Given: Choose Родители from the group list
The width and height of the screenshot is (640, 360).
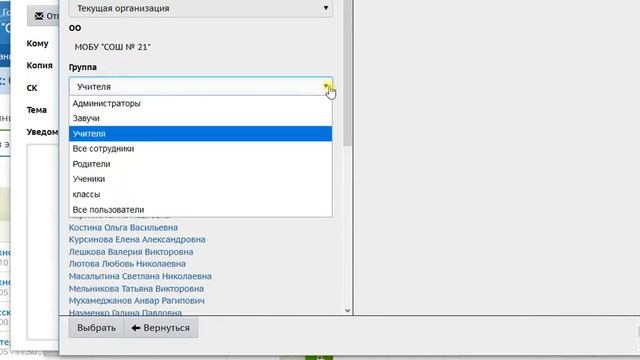Looking at the screenshot, I should [x=200, y=164].
